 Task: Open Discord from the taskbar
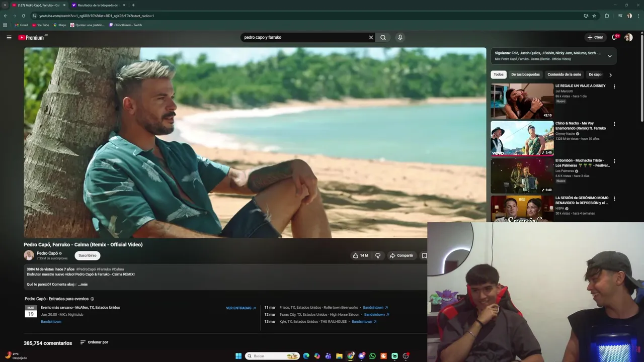(361, 356)
